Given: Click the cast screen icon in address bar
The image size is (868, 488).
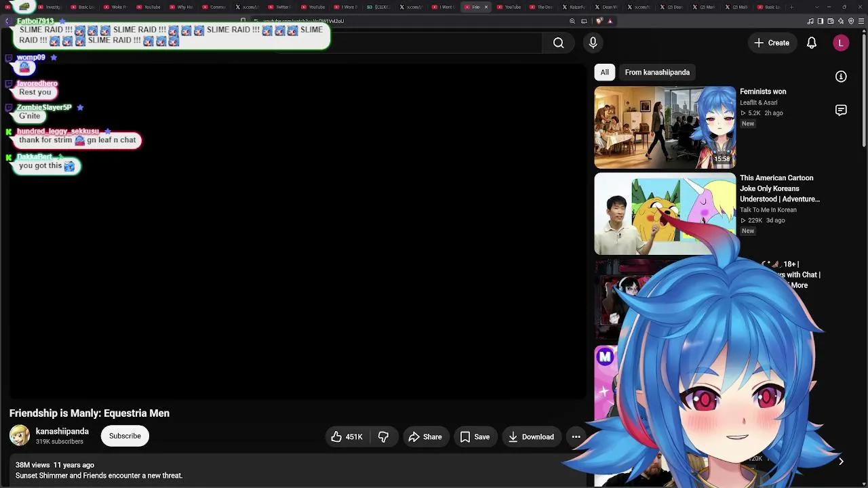Looking at the screenshot, I should [x=584, y=21].
